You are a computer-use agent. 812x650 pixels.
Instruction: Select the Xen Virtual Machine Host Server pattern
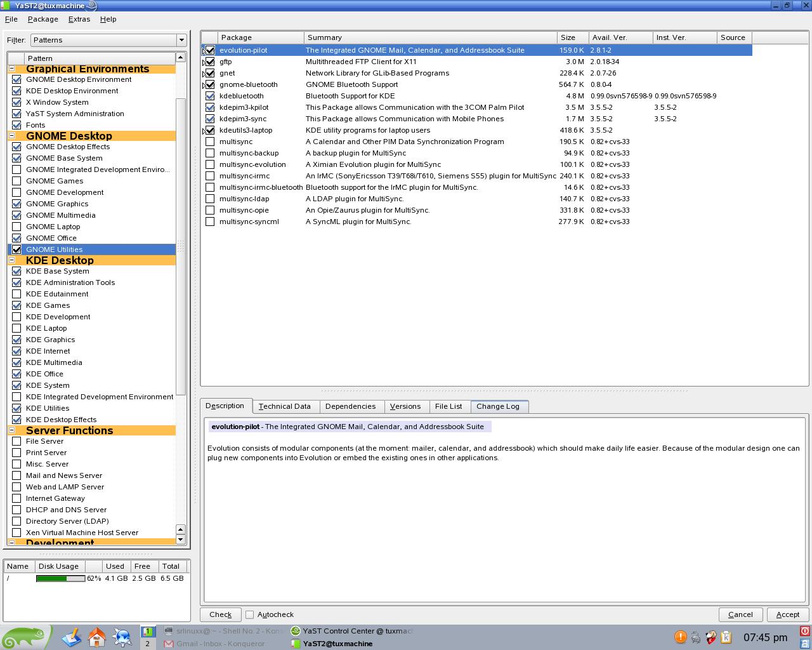tap(92, 533)
